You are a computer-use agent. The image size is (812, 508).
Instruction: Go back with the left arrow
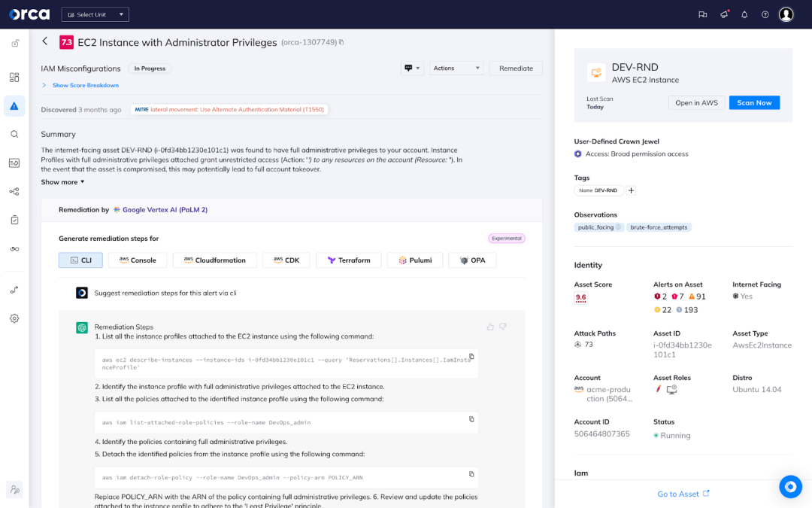45,41
